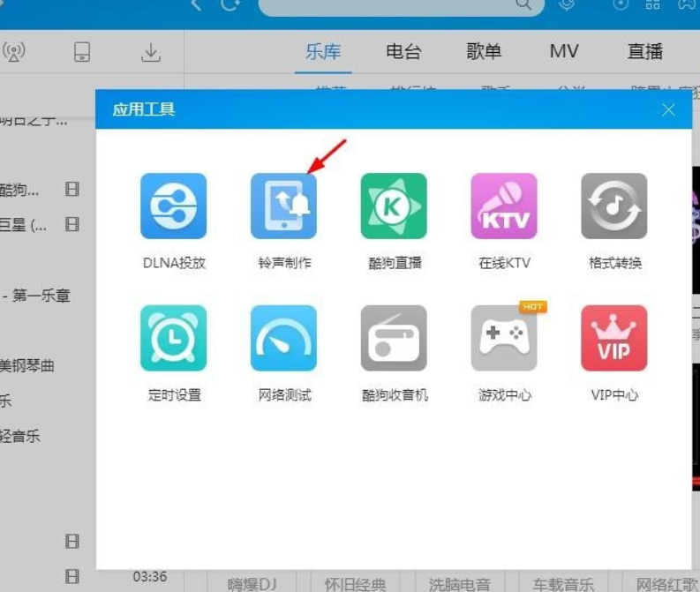Image resolution: width=700 pixels, height=592 pixels.
Task: Select the 第一乐章 playlist entry
Action: click(x=36, y=296)
